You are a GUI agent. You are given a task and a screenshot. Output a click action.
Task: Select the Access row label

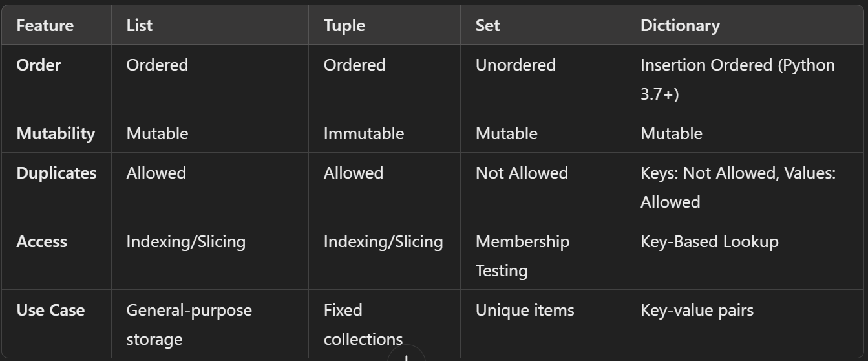pos(42,241)
